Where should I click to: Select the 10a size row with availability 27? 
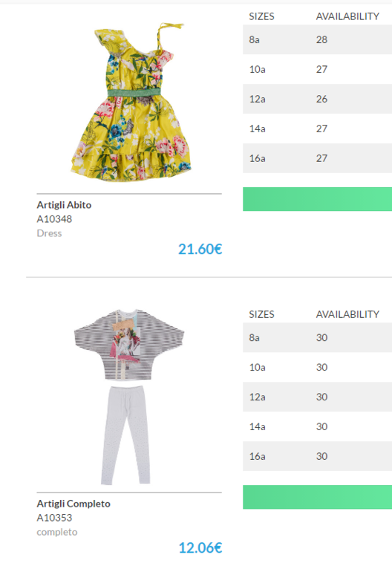point(317,69)
